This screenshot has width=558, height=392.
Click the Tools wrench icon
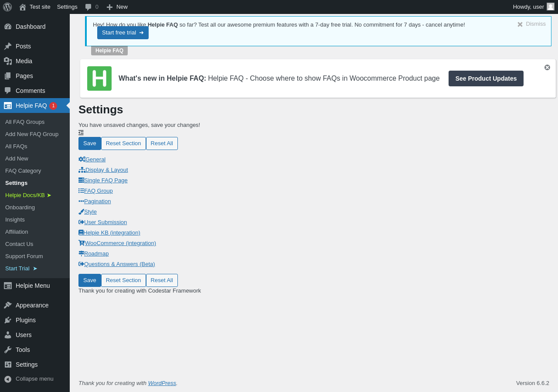tap(8, 350)
